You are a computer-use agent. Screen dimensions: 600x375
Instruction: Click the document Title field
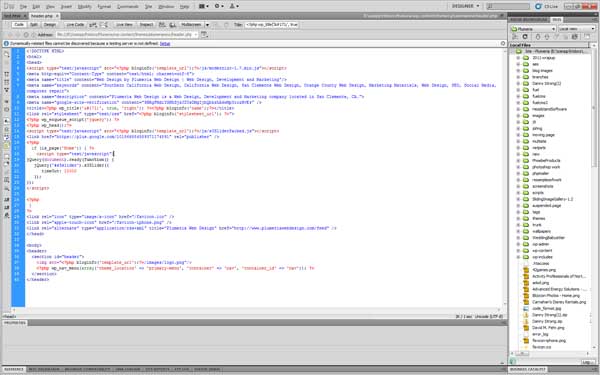click(x=272, y=24)
